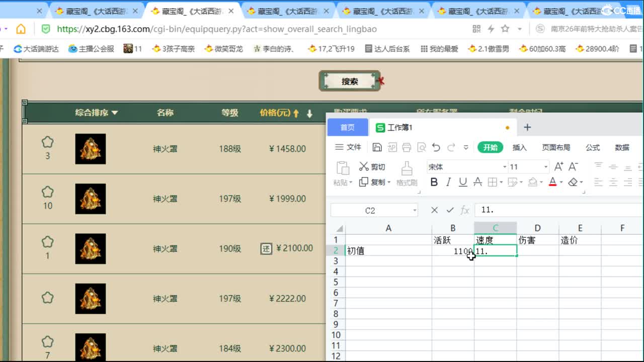The width and height of the screenshot is (644, 362).
Task: Decrease font size with A- icon
Action: 573,167
